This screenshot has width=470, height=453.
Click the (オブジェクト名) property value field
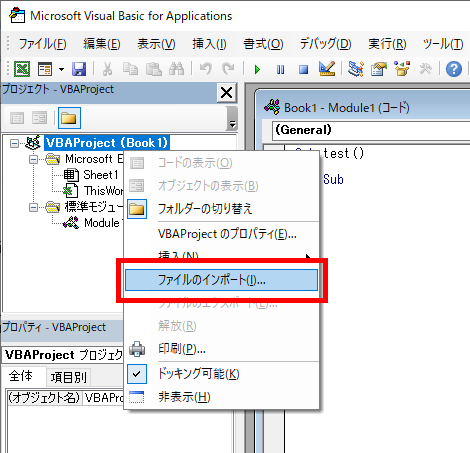click(103, 398)
